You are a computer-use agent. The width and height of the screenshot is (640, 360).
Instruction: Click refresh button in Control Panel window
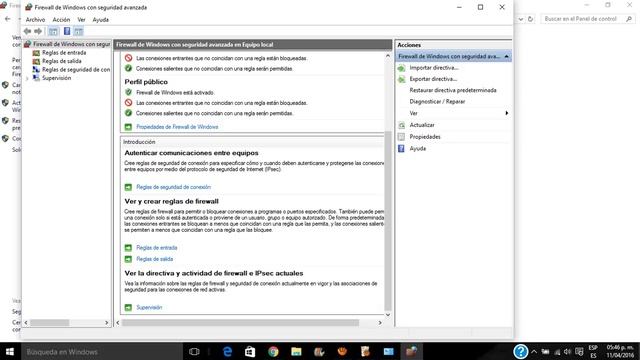click(x=530, y=19)
